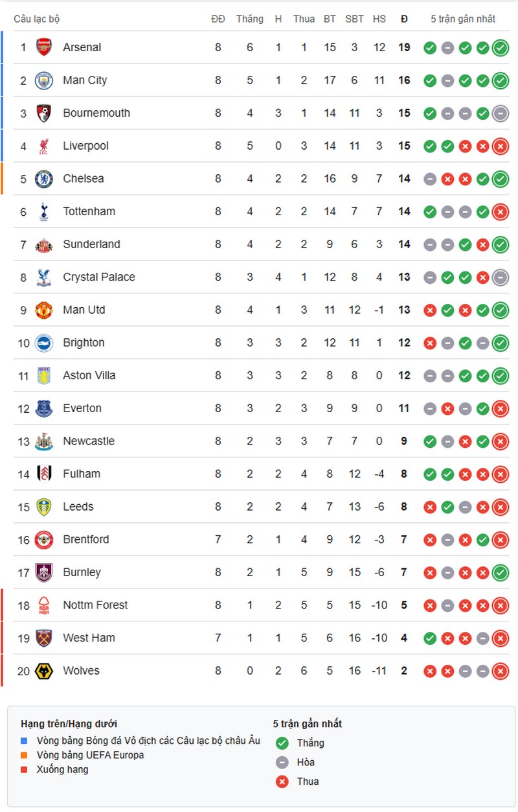Click the Nottm Forest team name
Screen dimensions: 518x812
pos(95,605)
